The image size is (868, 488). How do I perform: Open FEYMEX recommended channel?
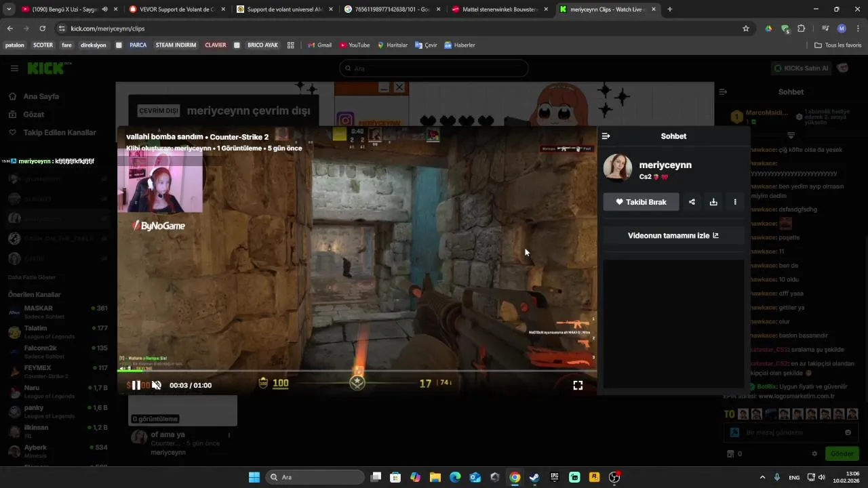tap(58, 371)
